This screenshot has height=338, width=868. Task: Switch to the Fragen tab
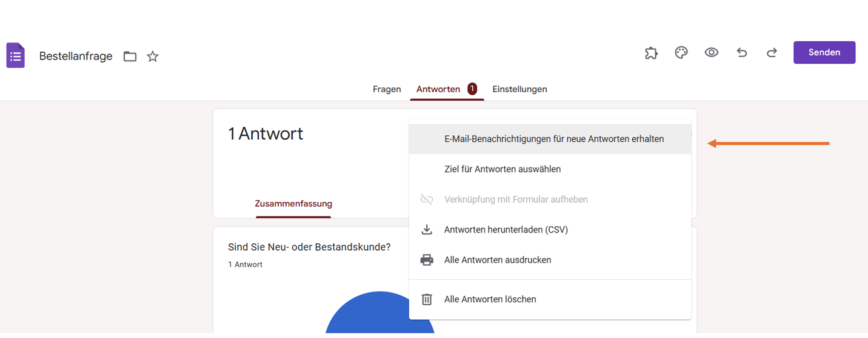point(387,89)
